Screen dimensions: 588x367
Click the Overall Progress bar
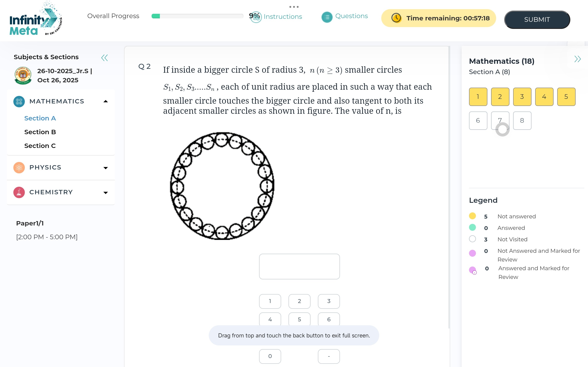click(197, 16)
